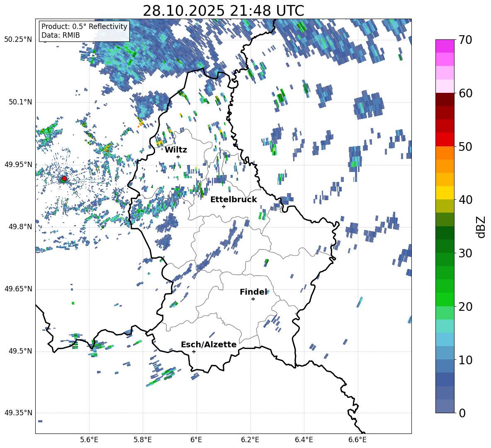Image resolution: width=491 pixels, height=448 pixels.
Task: Click the dBZ colorbar axis label
Action: (481, 227)
